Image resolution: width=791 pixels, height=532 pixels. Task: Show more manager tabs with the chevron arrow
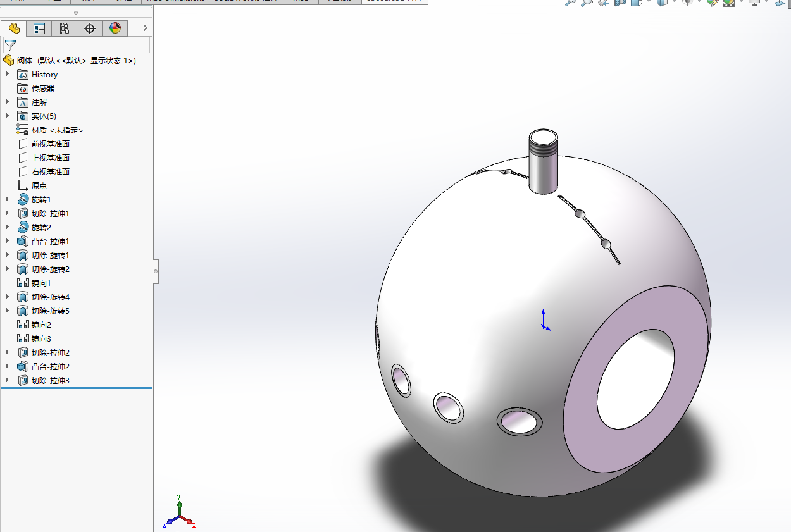(x=146, y=28)
